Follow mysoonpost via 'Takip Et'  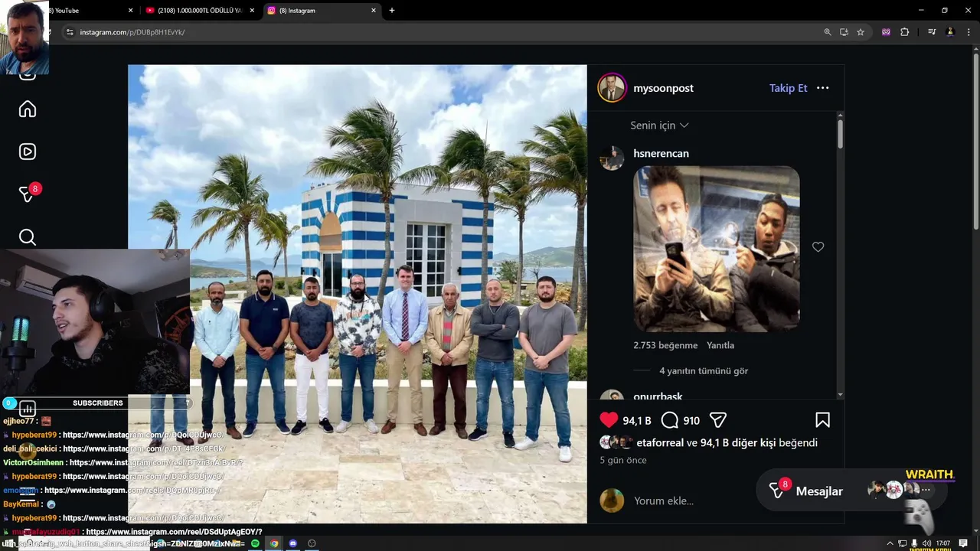click(x=788, y=88)
